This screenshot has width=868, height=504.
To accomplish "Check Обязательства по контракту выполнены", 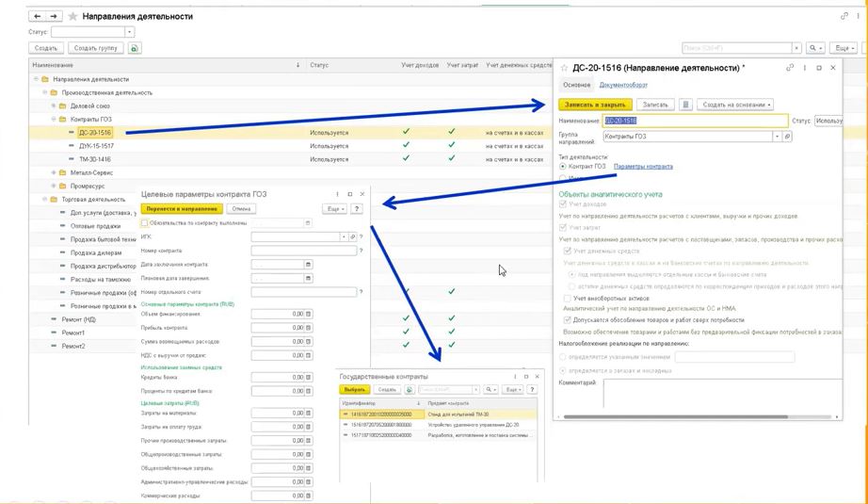I will tap(144, 223).
